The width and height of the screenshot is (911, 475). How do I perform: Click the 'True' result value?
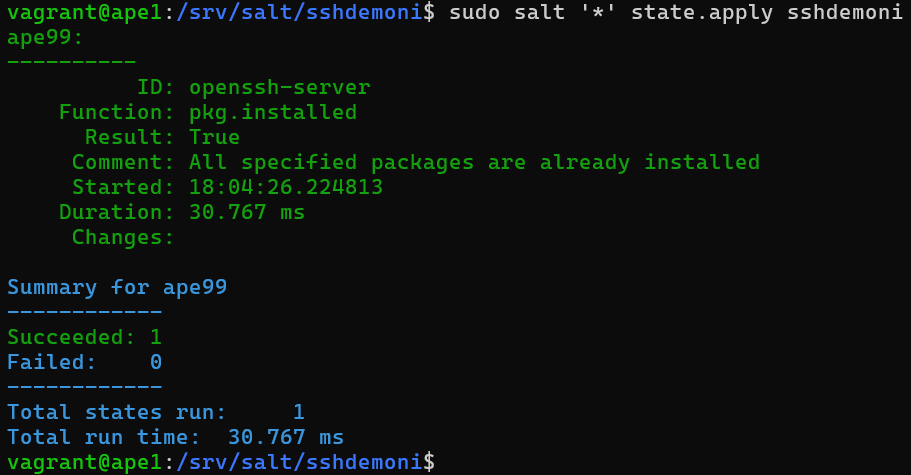pos(214,137)
